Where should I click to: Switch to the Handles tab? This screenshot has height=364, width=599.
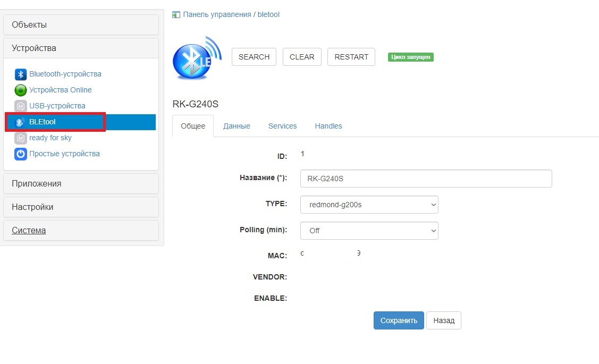[328, 126]
